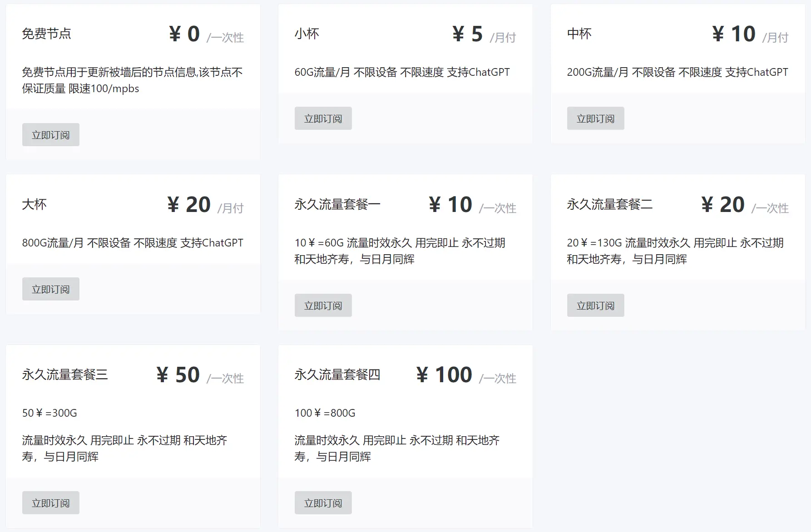Click 立即订阅 under 永久流量套餐二
811x532 pixels.
[596, 305]
